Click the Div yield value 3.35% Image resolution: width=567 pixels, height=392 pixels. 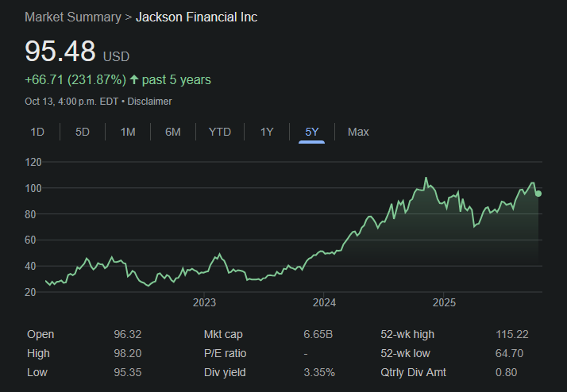[319, 372]
